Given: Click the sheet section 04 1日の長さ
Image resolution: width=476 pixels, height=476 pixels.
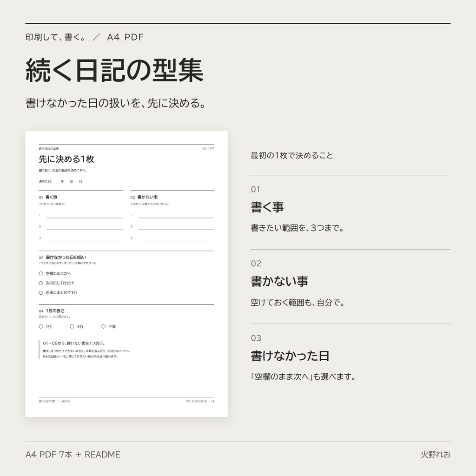Looking at the screenshot, I should [52, 311].
